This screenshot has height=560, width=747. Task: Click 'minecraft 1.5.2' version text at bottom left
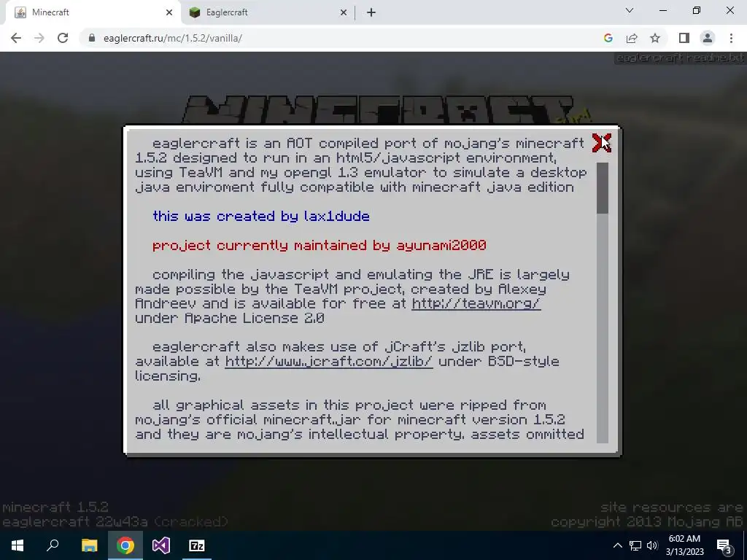pos(55,507)
